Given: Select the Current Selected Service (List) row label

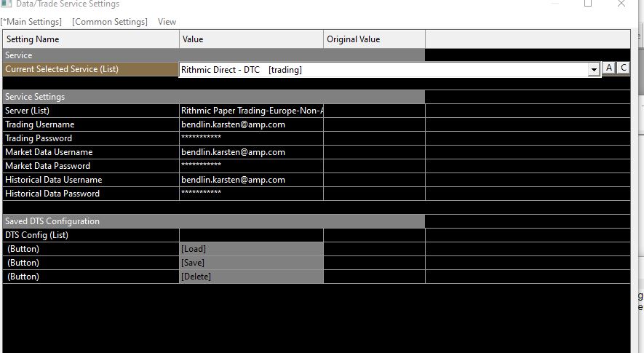Looking at the screenshot, I should 91,69.
